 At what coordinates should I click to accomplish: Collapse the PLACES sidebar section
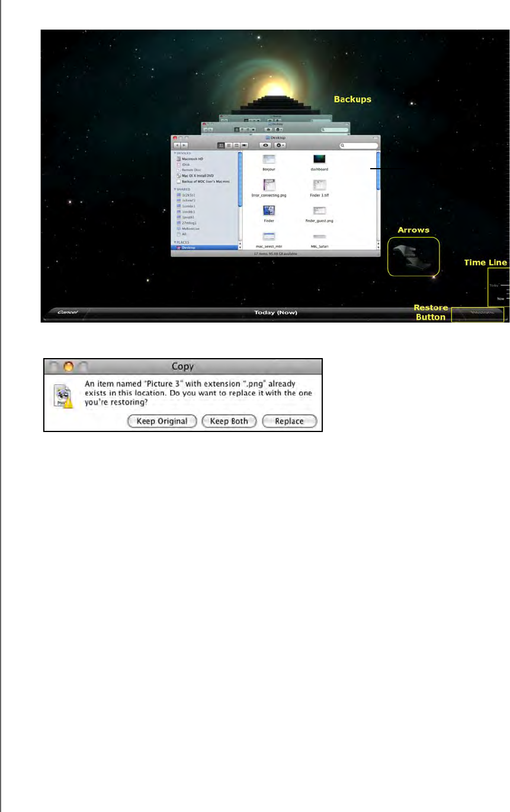click(x=174, y=242)
